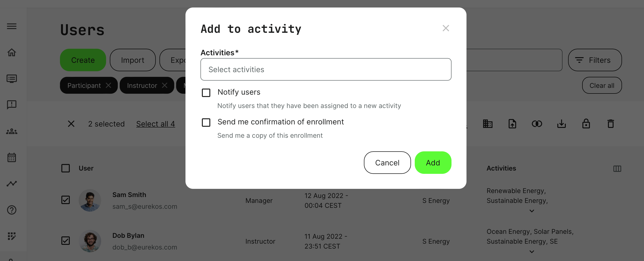Uncheck the Sam Smith row checkbox
644x261 pixels.
coord(66,200)
